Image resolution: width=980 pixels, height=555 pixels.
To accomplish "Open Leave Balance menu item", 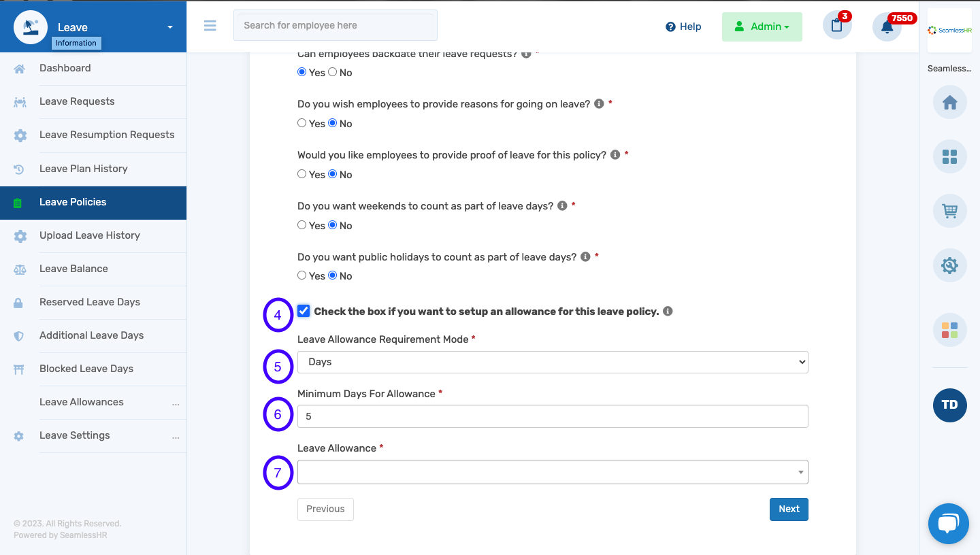I will pos(73,269).
